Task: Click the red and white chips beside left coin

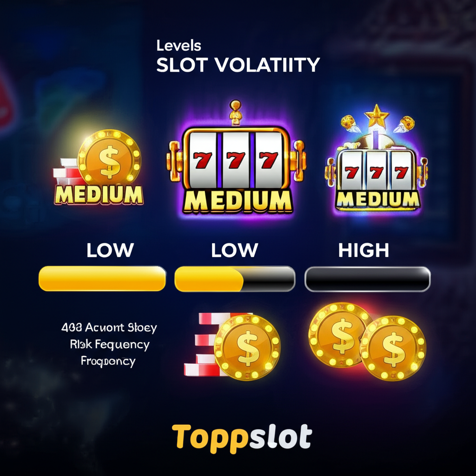Action: pyautogui.click(x=66, y=172)
